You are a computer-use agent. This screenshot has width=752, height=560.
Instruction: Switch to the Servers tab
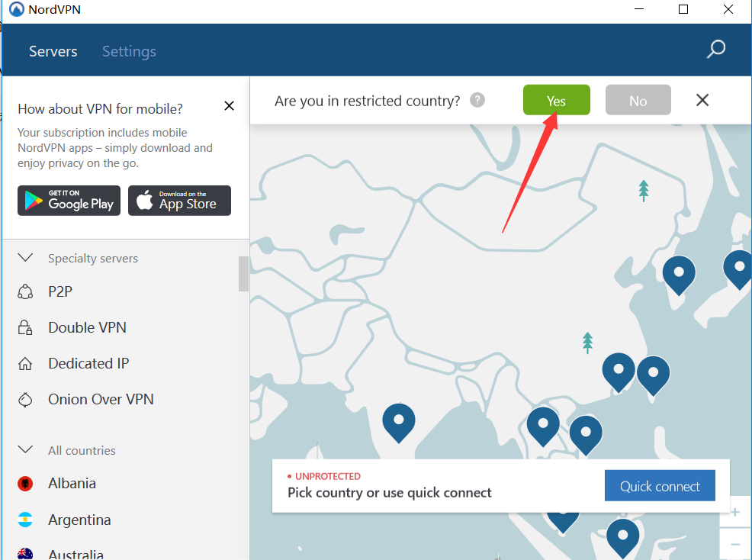tap(53, 51)
